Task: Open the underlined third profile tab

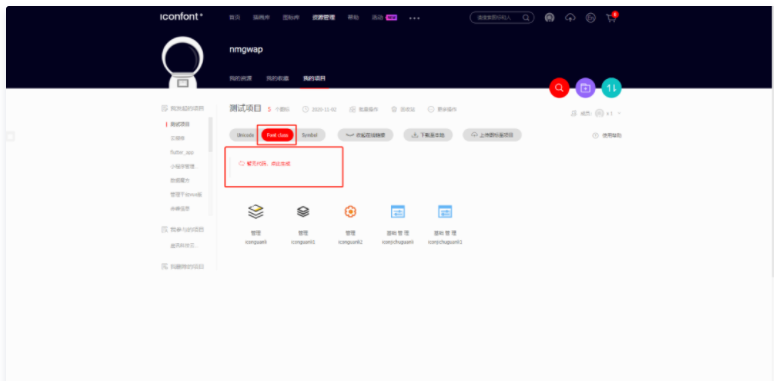Action: (314, 78)
